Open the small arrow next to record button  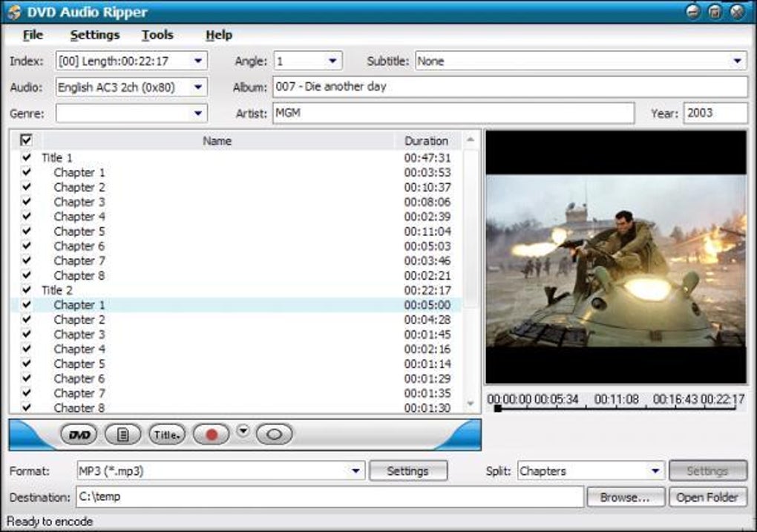pos(243,430)
